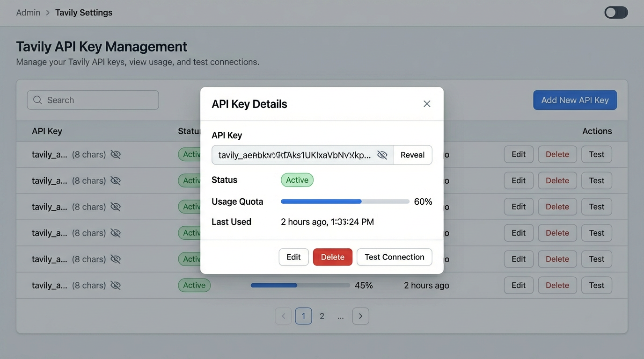Viewport: 644px width, 359px height.
Task: Go to the previous page with the left chevron
Action: [283, 316]
